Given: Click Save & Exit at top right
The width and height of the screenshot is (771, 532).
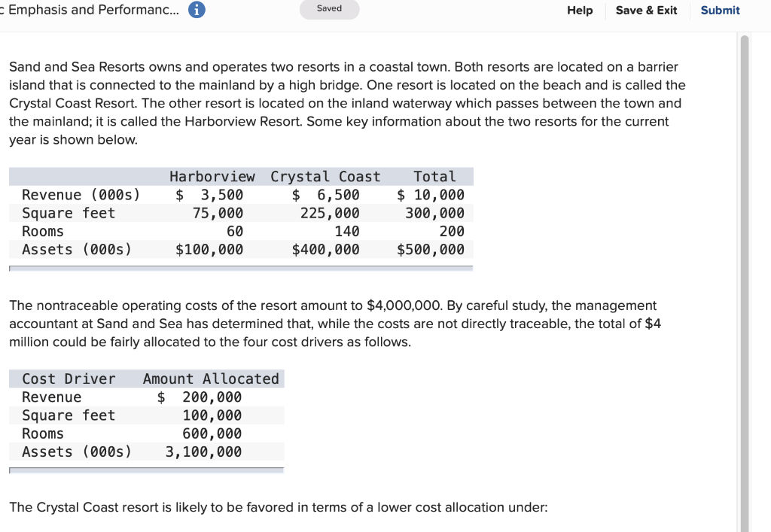Looking at the screenshot, I should point(646,11).
